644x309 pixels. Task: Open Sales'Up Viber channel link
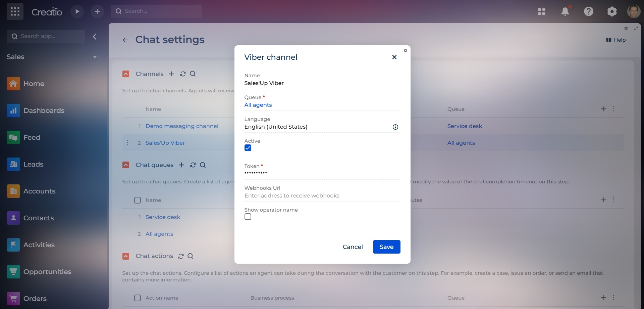(x=165, y=143)
